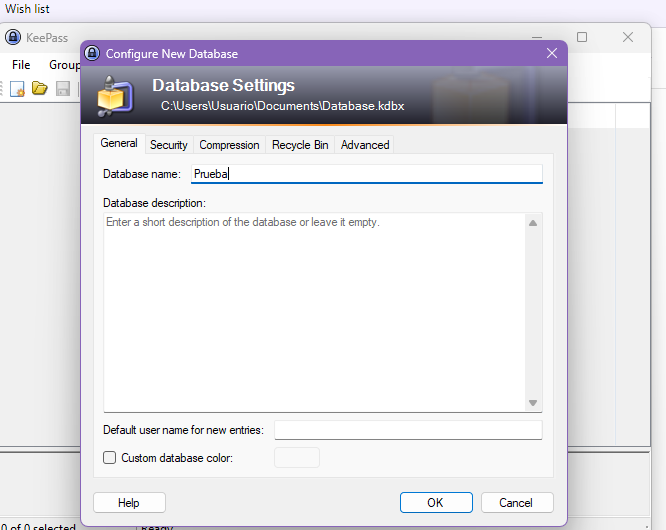Viewport: 666px width, 530px height.
Task: Click the New database icon in KeePass toolbar
Action: (17, 89)
